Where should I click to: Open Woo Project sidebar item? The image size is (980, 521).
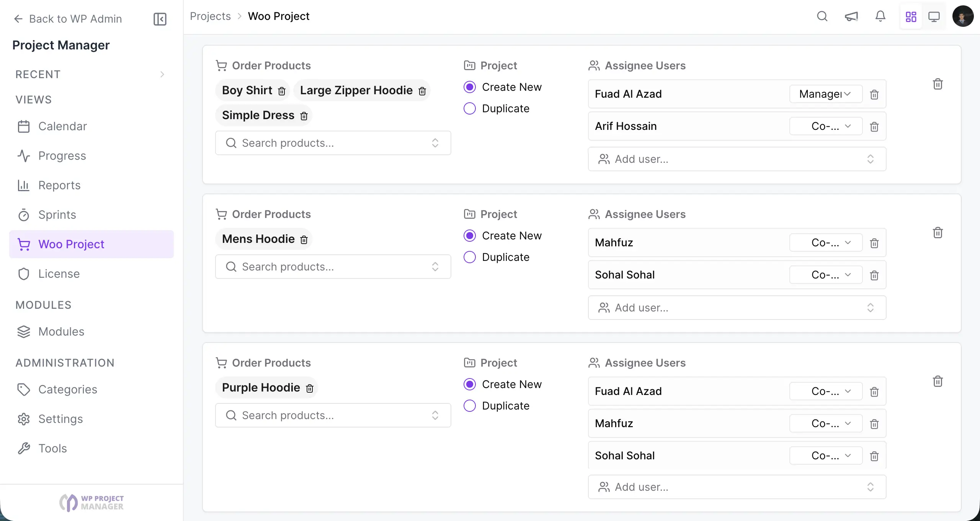pyautogui.click(x=91, y=244)
